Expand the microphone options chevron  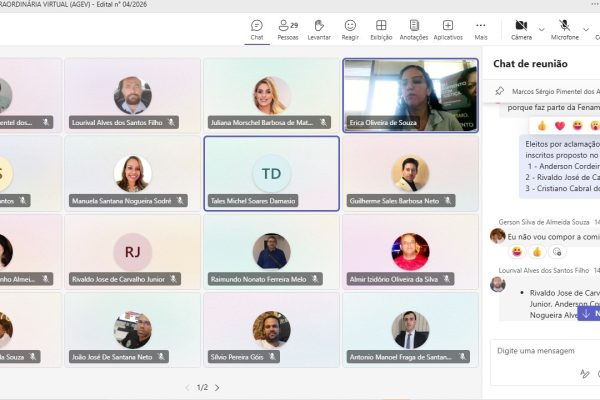[x=586, y=29]
